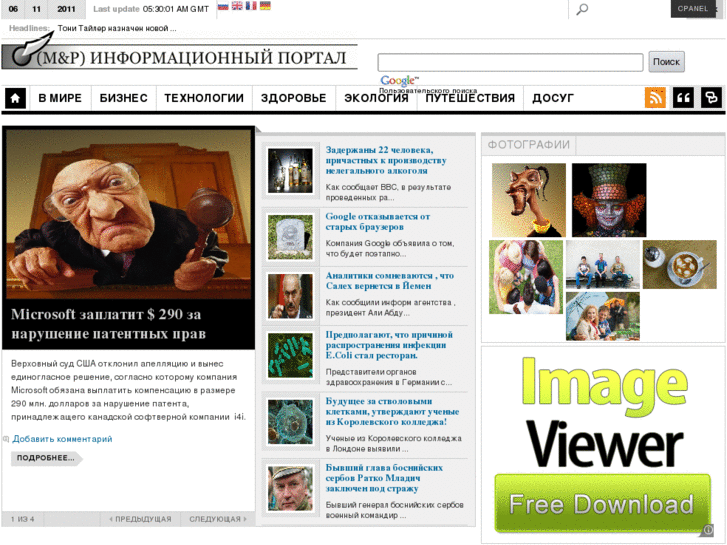The image size is (727, 545).
Task: Click the liquor bottles thumbnail
Action: (x=290, y=171)
